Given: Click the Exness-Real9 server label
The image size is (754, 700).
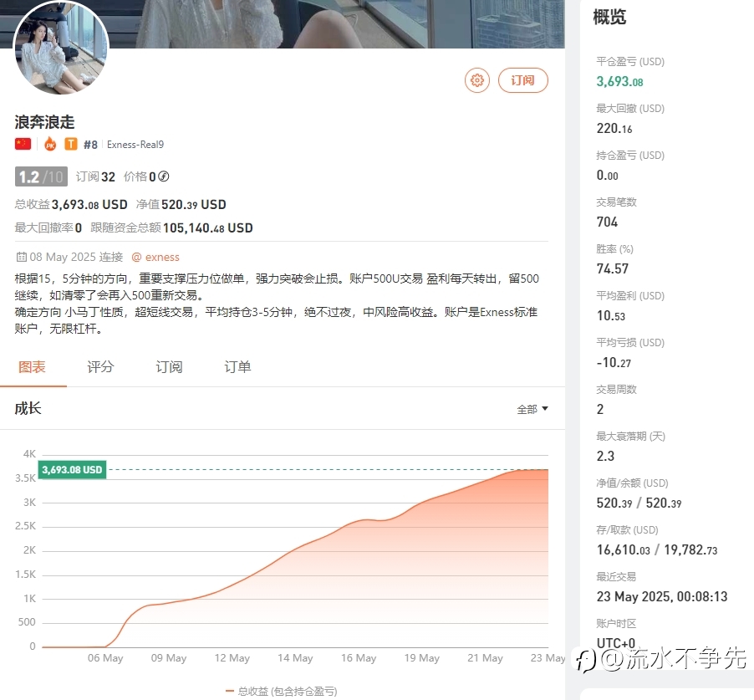Looking at the screenshot, I should coord(135,145).
